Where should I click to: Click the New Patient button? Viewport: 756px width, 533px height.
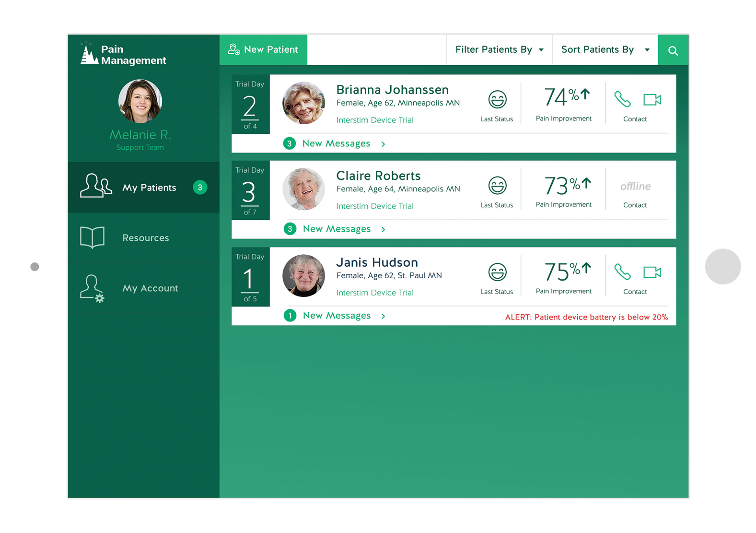coord(263,49)
